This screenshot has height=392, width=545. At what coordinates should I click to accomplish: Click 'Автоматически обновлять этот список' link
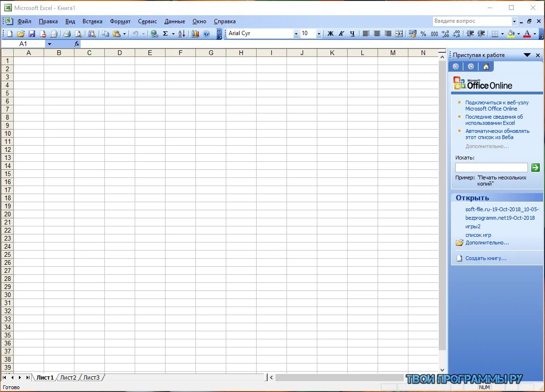pos(498,134)
